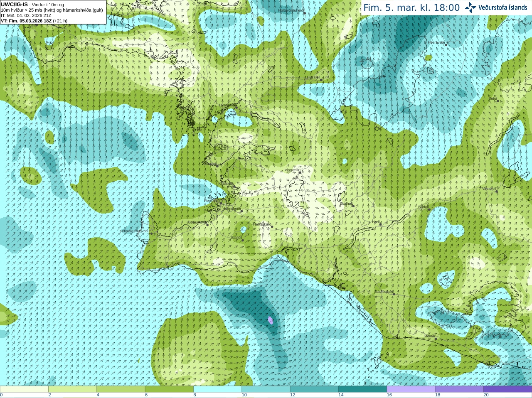532x398 pixels.
Task: Click the small lavender gust patch offshore
Action: (271, 320)
